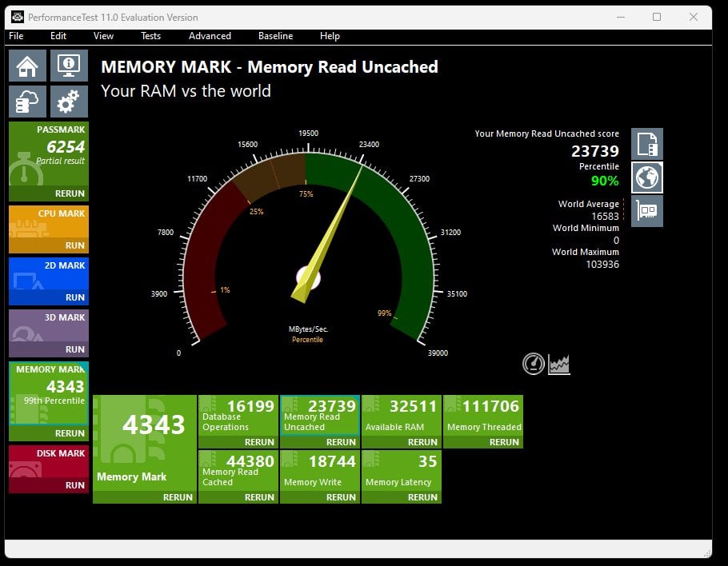Select the Memory Latency 35 tile

402,470
